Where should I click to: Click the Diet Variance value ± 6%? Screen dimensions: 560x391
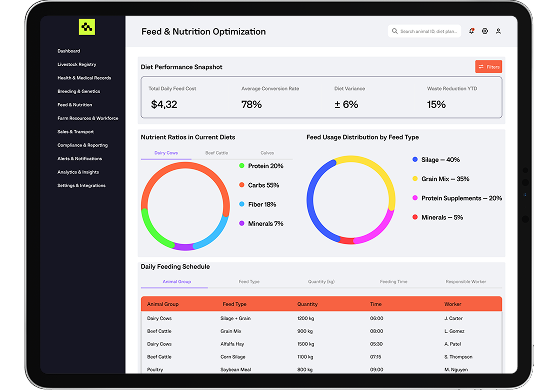click(x=346, y=104)
